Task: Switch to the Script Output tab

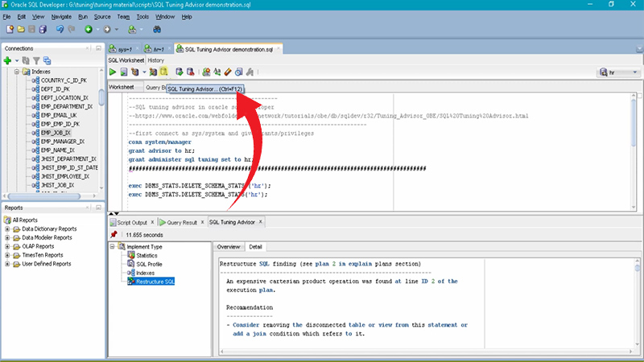Action: [x=131, y=223]
